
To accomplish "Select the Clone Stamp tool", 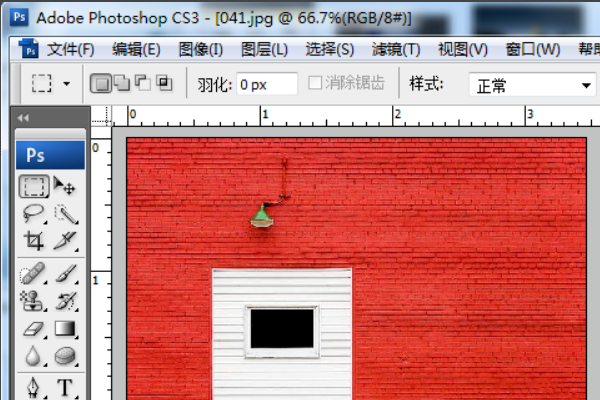I will [x=33, y=300].
